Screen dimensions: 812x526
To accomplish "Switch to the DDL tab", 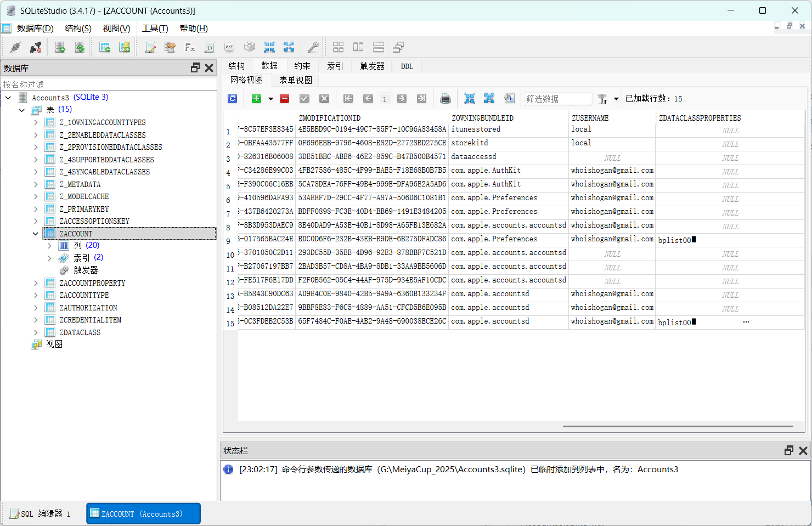I will (x=407, y=66).
